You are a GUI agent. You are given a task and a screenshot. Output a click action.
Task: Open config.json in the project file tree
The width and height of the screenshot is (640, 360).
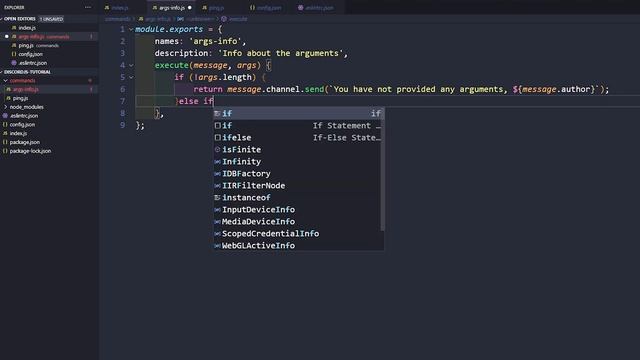49,124
